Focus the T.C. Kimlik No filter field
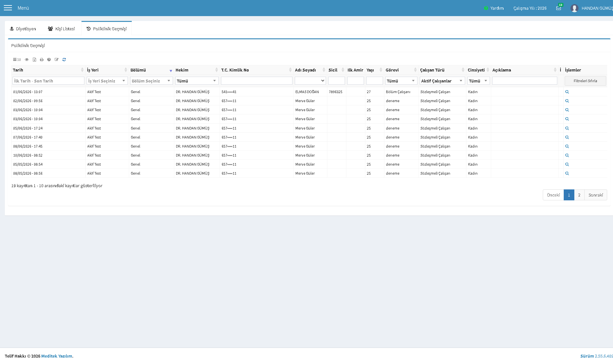Screen dimensions: 613x364 point(257,81)
